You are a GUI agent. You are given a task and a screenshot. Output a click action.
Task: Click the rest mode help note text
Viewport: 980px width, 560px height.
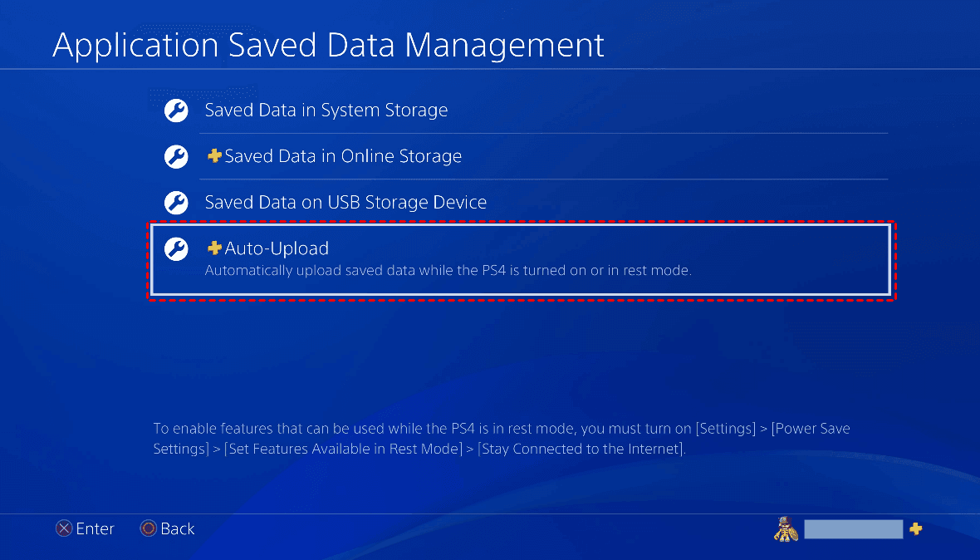[x=502, y=439]
